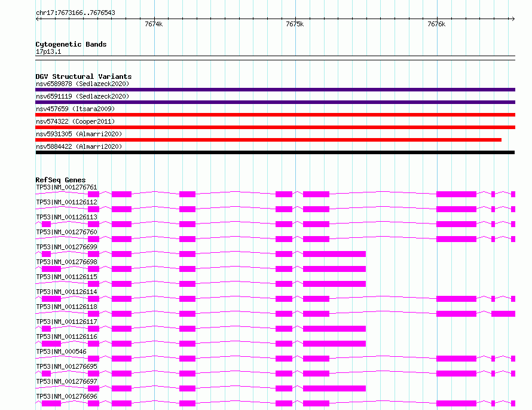The image size is (532, 410).
Task: Click the TP53|NM_001126117 transcript label
Action: click(x=66, y=322)
